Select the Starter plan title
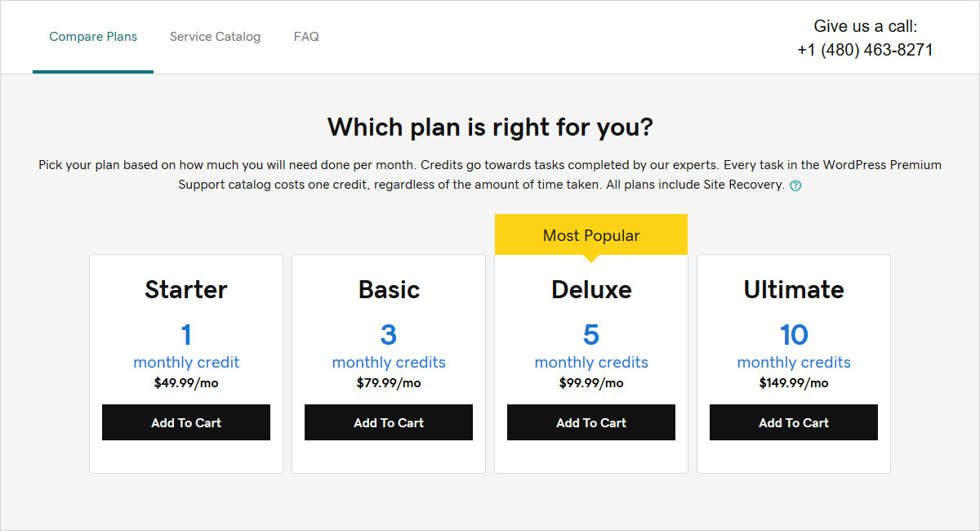The image size is (980, 531). tap(186, 289)
